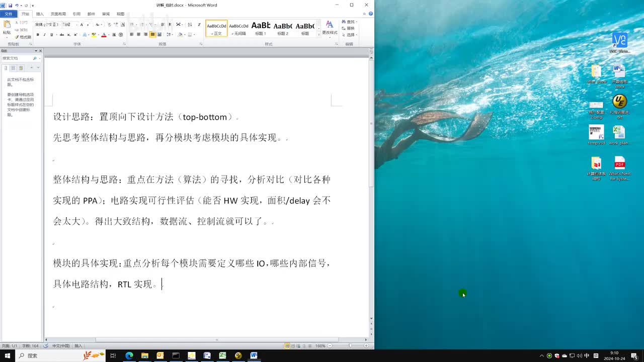
Task: Apply yellow text highlight color
Action: click(94, 35)
